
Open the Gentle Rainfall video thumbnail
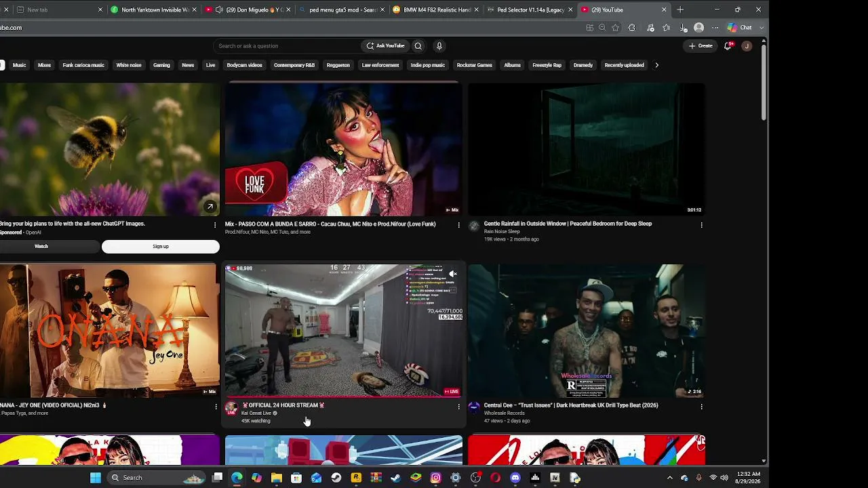[586, 149]
